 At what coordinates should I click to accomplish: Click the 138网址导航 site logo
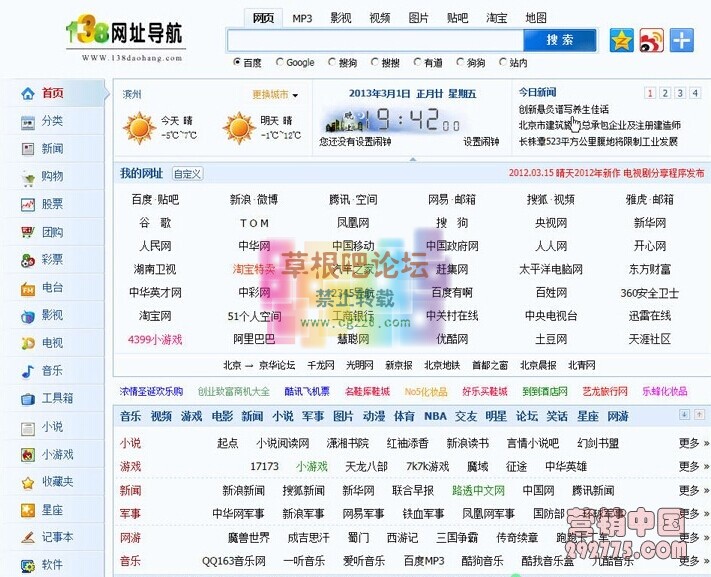126,37
